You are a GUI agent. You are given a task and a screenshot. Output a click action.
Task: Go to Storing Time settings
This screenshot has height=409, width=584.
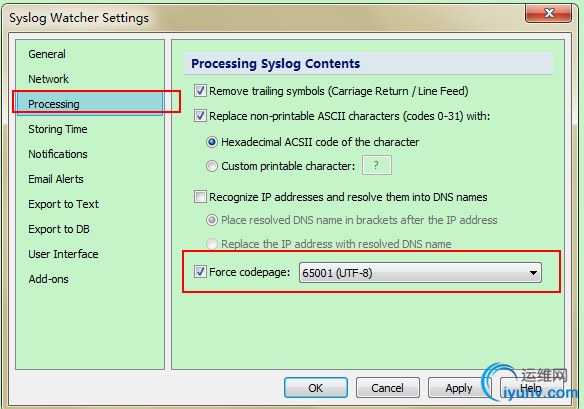[x=58, y=129]
